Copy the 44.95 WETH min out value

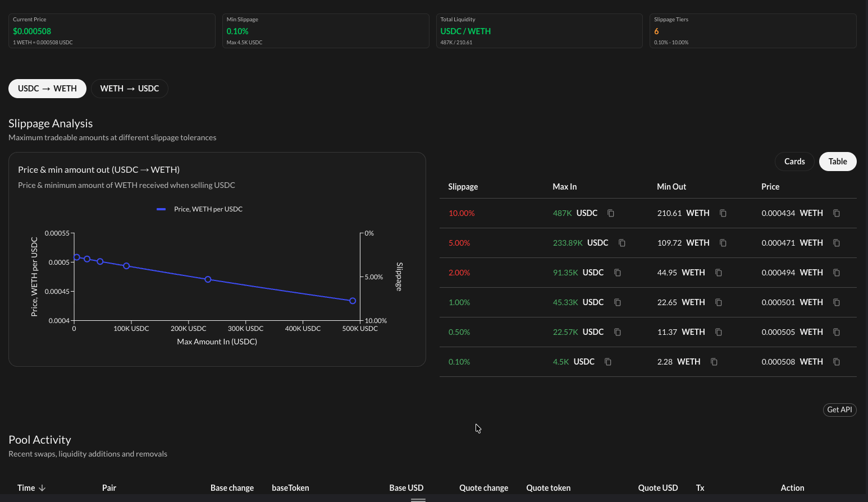tap(719, 273)
